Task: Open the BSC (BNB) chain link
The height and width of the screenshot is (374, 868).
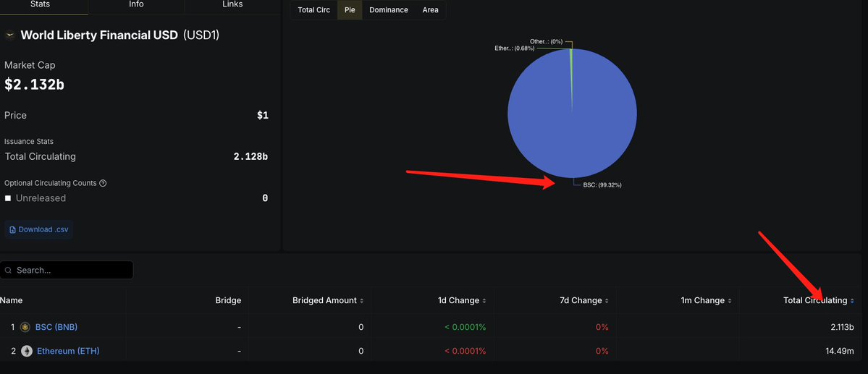Action: 56,327
